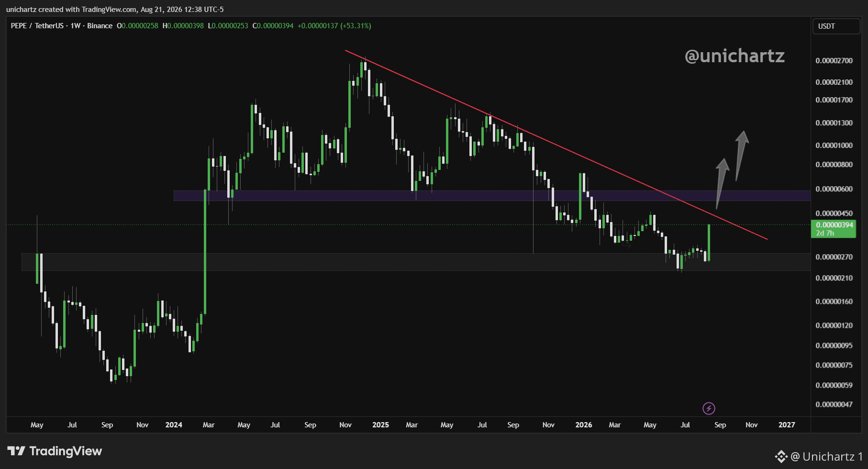Screen dimensions: 868x469
Task: Click the Nov label just before 2027
Action: click(752, 425)
